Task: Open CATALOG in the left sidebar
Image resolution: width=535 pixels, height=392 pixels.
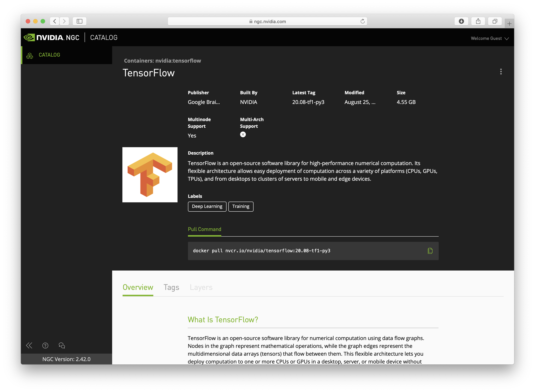Action: point(49,55)
